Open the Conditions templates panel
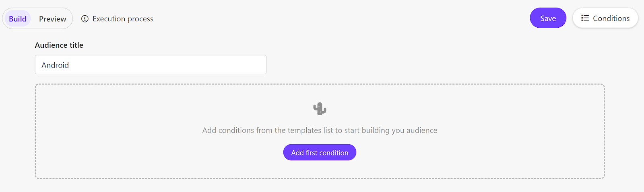The image size is (644, 192). (x=605, y=18)
